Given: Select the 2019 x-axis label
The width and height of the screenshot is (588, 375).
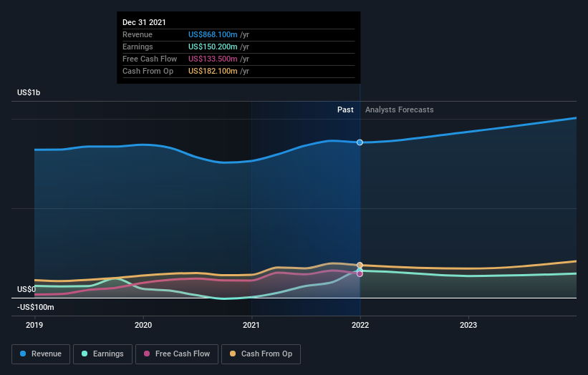Looking at the screenshot, I should pyautogui.click(x=34, y=325).
